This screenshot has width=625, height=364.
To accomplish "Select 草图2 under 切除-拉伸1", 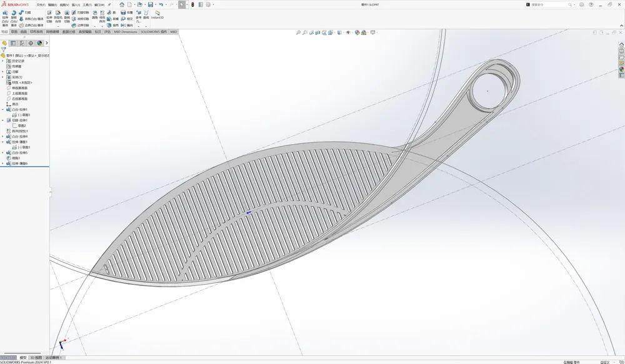I will [x=19, y=126].
